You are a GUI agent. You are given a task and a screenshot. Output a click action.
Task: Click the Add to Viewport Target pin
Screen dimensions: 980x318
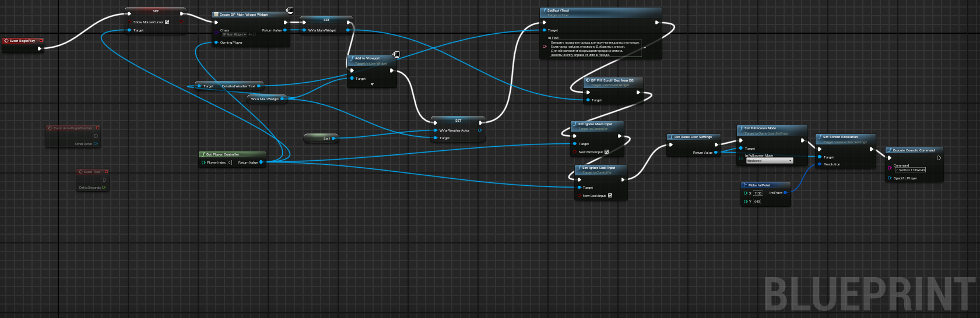click(352, 78)
